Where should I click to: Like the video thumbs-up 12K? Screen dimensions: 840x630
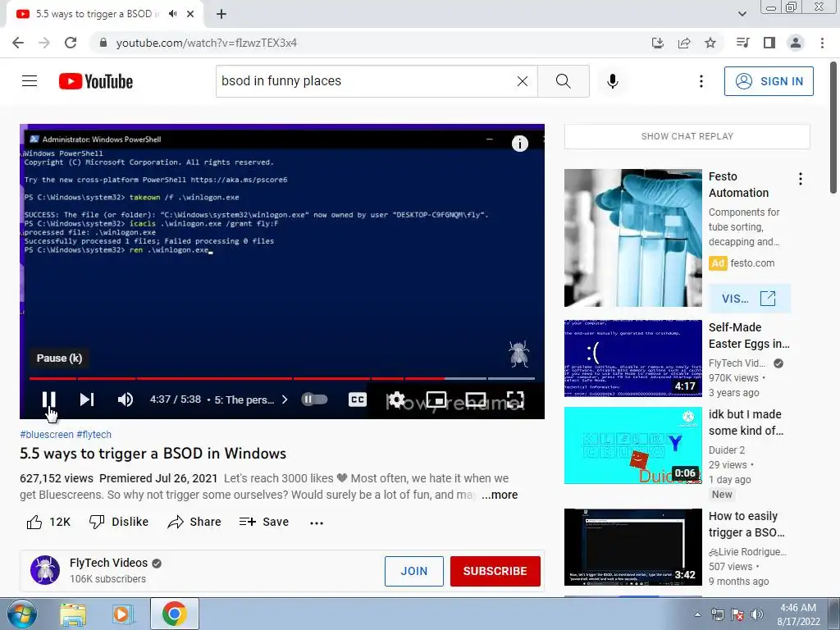[48, 522]
